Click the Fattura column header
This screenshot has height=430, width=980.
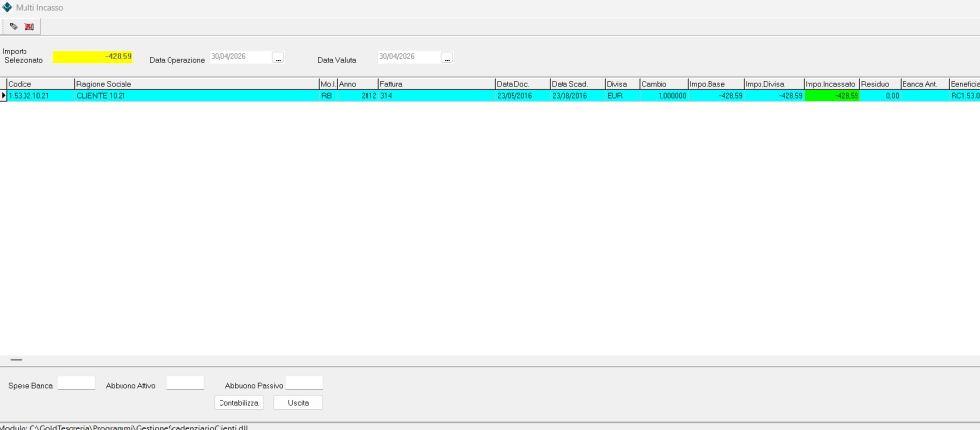[x=436, y=84]
